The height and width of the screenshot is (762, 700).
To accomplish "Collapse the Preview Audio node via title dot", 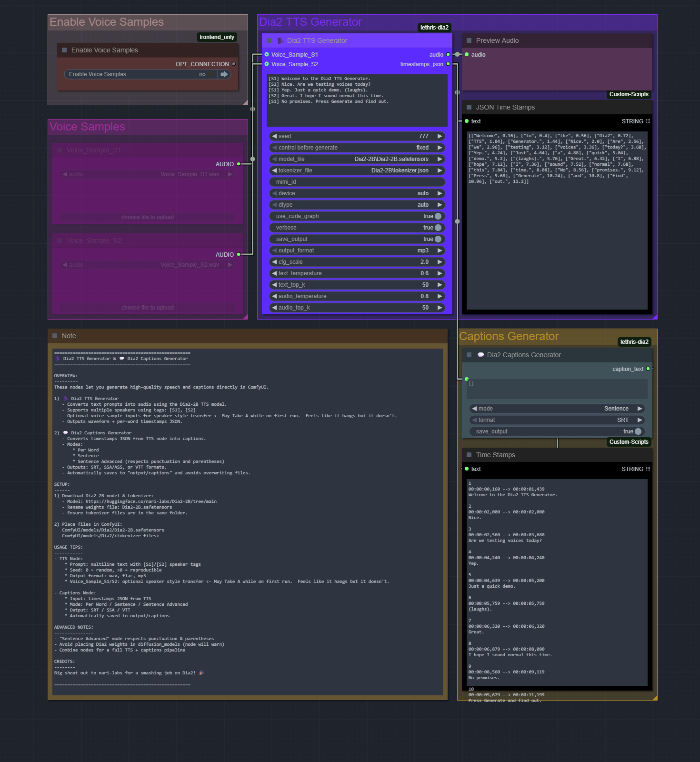I will (x=469, y=40).
